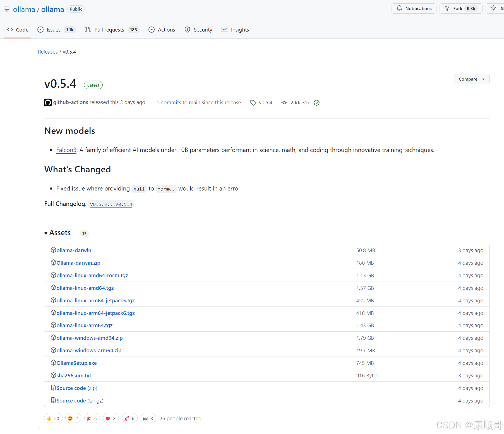Click the github-actions avatar icon
The height and width of the screenshot is (434, 504).
(x=48, y=103)
